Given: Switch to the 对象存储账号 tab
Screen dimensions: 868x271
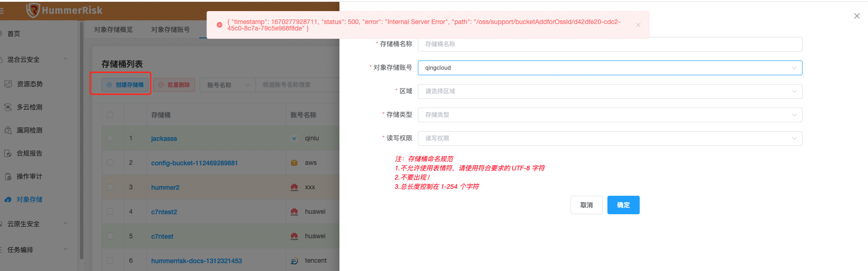Looking at the screenshot, I should (x=171, y=30).
